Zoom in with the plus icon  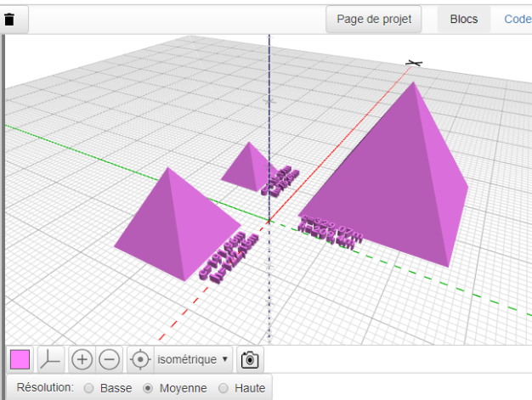[x=82, y=359]
